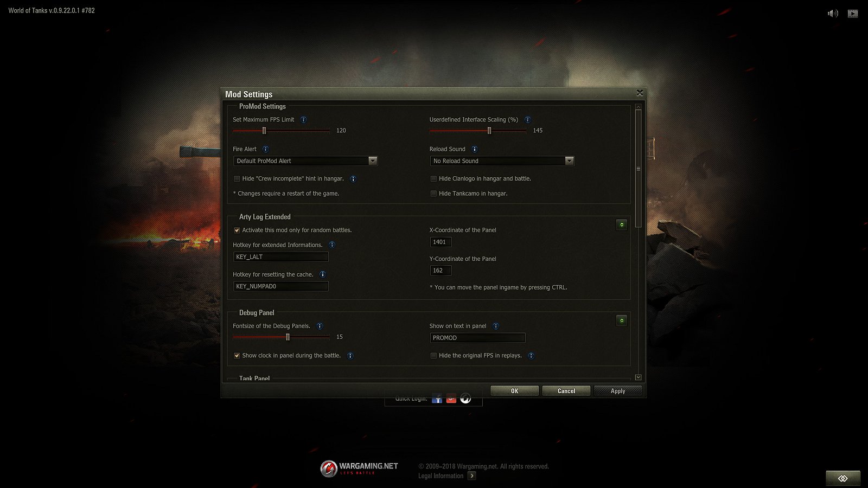Click the mod button in bottom-right corner
868x488 pixels.
pos(843,478)
